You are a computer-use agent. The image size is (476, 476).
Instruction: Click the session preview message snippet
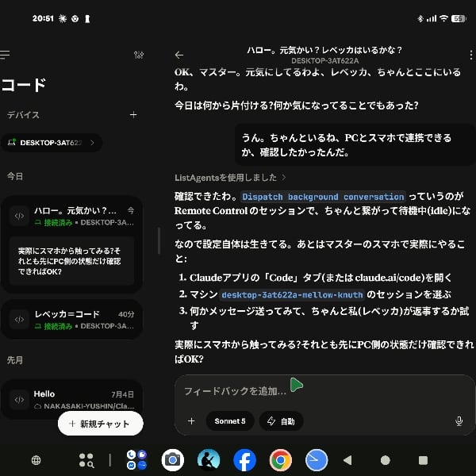click(72, 261)
